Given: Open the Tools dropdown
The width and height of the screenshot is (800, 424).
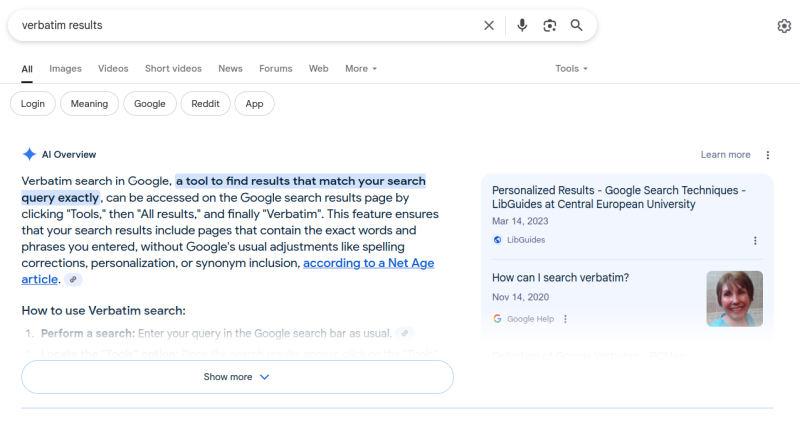Looking at the screenshot, I should (x=571, y=68).
